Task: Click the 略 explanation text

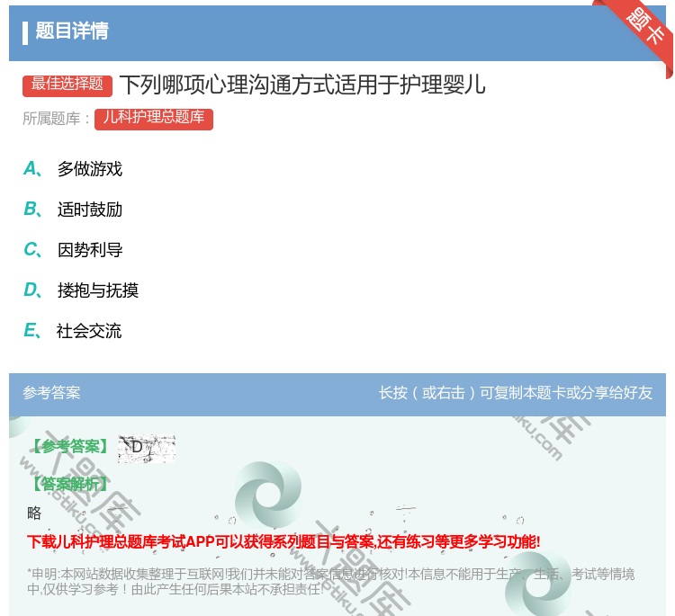Action: [x=34, y=513]
